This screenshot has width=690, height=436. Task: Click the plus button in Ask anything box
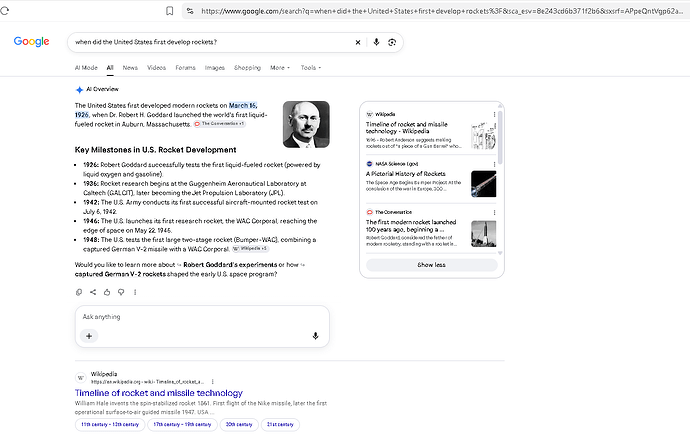point(89,336)
